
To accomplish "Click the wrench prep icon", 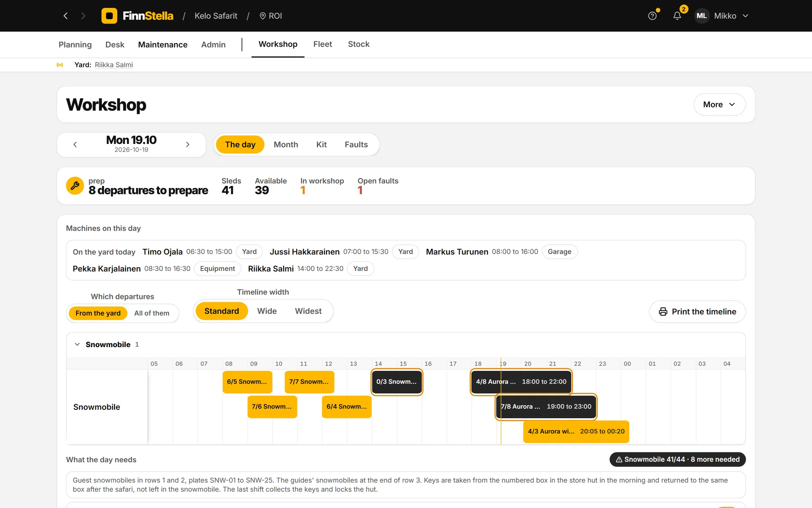I will [75, 185].
